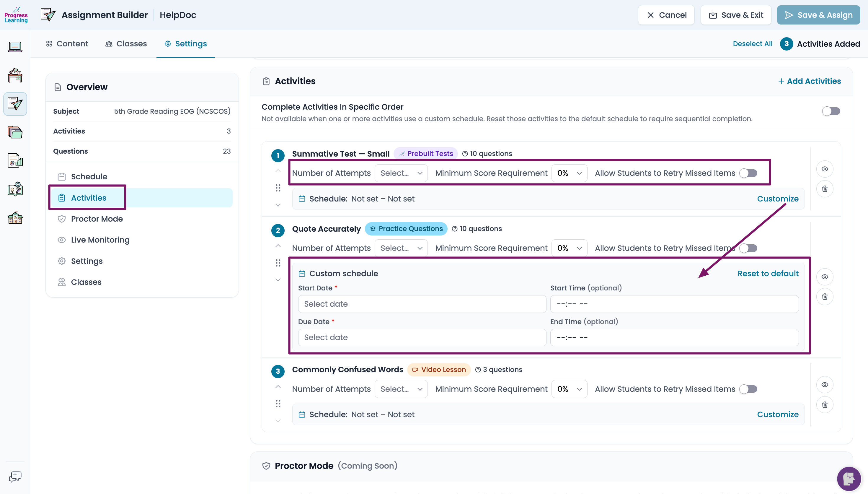The height and width of the screenshot is (494, 868).
Task: Move Commonly Confused Words up with arrow
Action: tap(278, 387)
